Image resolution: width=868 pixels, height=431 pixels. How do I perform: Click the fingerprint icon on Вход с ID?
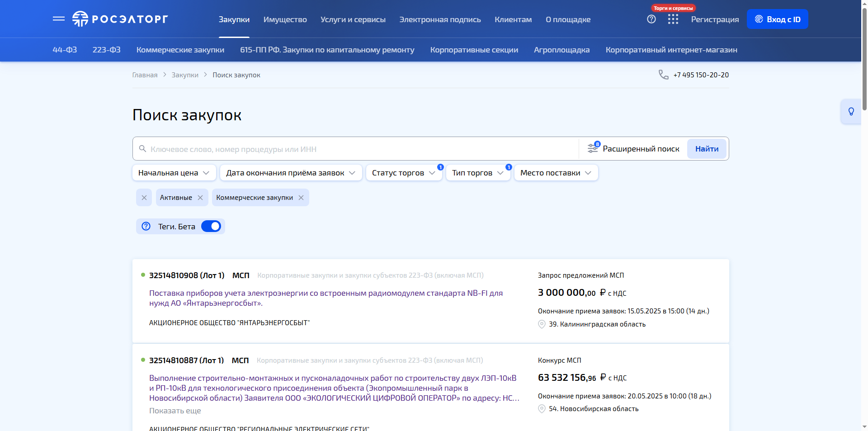coord(759,19)
